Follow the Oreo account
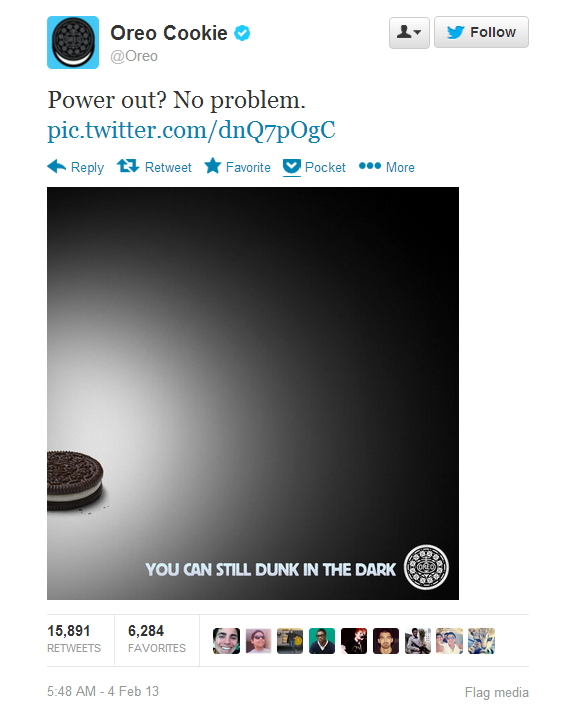Viewport: 575px width, 719px height. (481, 33)
